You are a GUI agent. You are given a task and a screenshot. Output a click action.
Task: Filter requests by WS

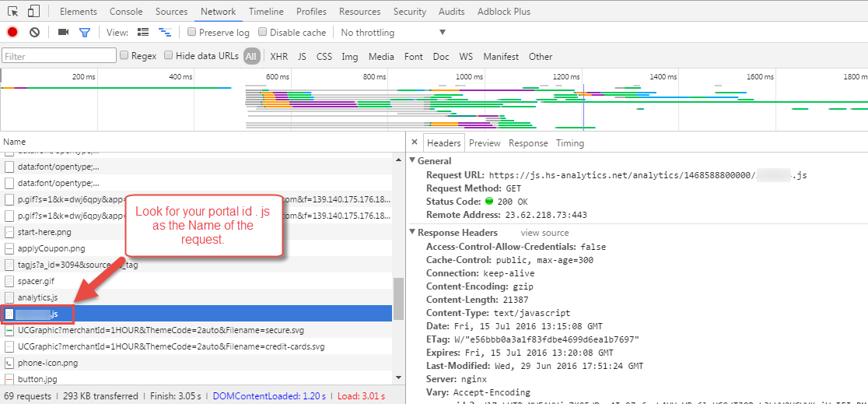click(466, 57)
